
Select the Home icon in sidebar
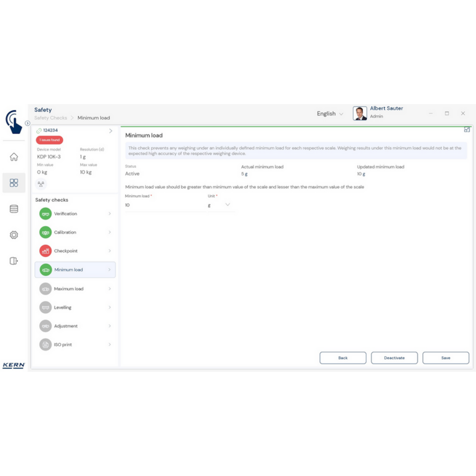14,157
